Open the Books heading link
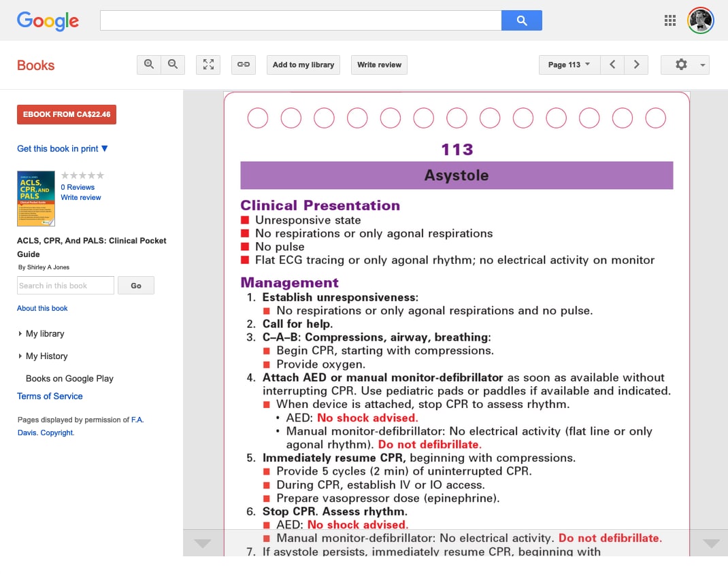728x574 pixels. coord(36,65)
